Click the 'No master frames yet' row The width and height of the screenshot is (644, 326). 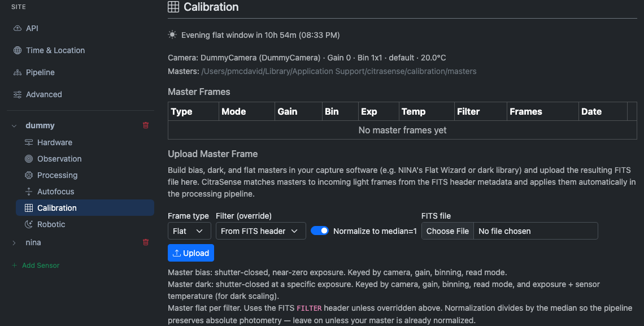402,130
